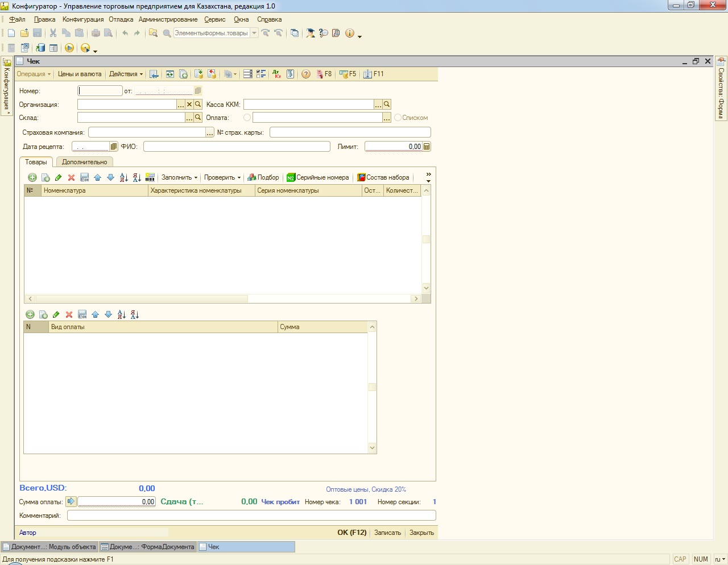Click the Товары table vertical scrollbar
This screenshot has width=728, height=565.
(x=426, y=239)
